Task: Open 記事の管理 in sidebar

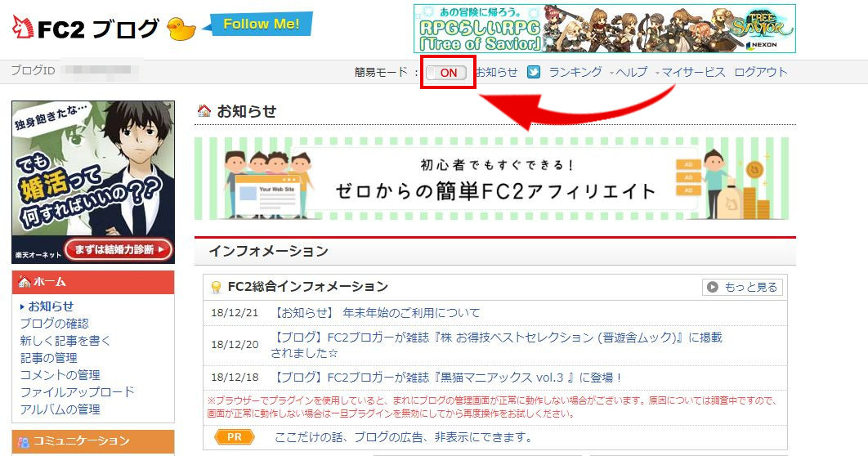Action: click(49, 357)
